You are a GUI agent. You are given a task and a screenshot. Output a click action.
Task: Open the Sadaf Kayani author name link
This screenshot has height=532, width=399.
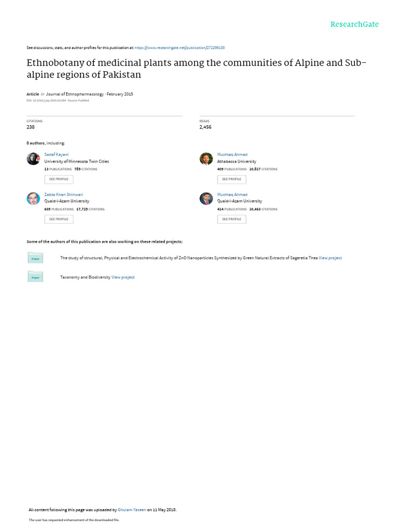tap(56, 155)
